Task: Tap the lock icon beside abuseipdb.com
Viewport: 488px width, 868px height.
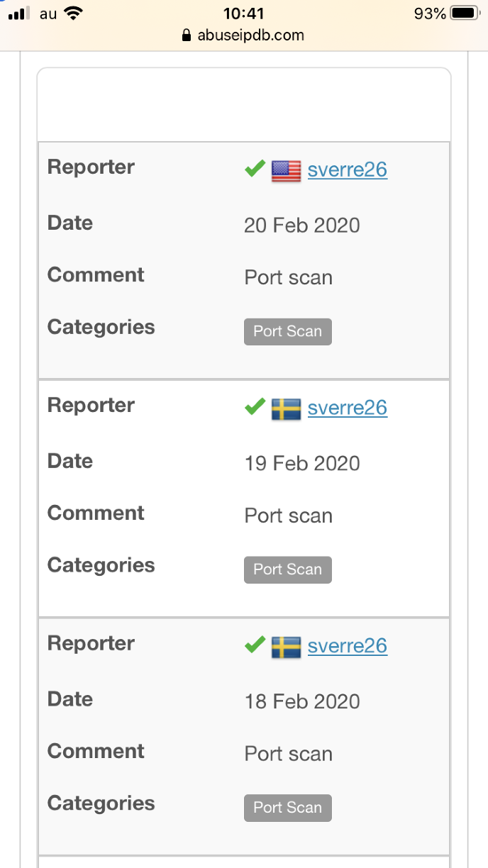Action: [187, 35]
